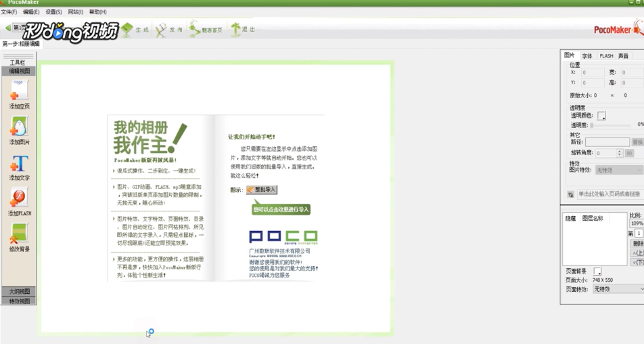The height and width of the screenshot is (344, 644).
Task: Click the 图层名称 column header
Action: tap(593, 219)
